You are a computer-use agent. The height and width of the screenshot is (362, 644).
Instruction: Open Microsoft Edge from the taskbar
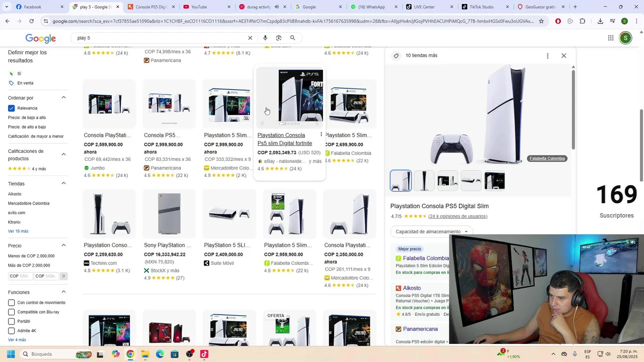click(x=160, y=354)
